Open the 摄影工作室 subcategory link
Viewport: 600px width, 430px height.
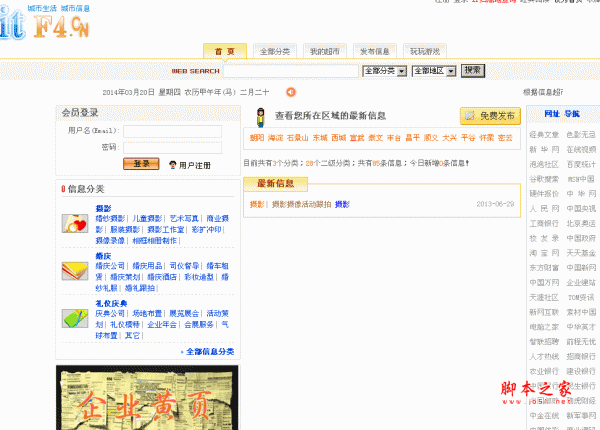point(166,230)
